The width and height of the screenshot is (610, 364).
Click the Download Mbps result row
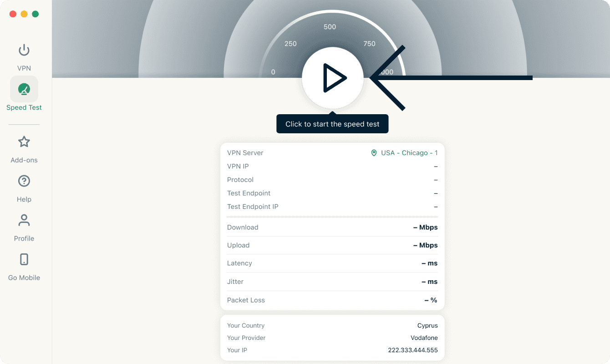click(x=332, y=227)
